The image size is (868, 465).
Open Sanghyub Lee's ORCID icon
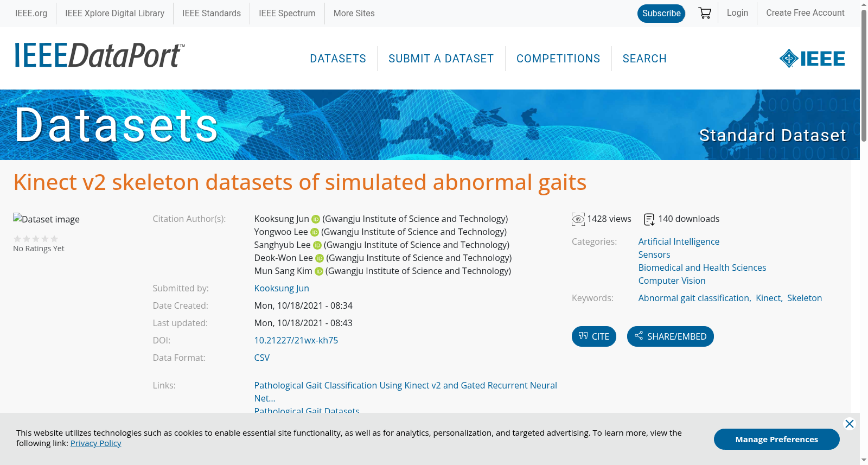[x=317, y=245]
